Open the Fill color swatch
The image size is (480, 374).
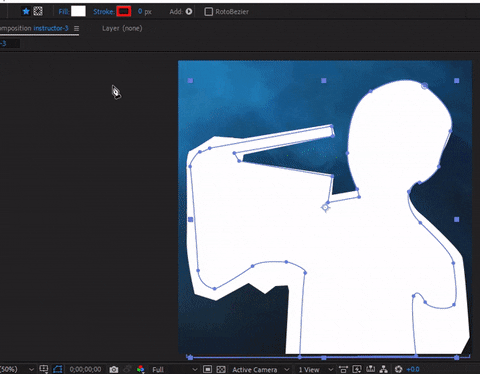(x=78, y=11)
